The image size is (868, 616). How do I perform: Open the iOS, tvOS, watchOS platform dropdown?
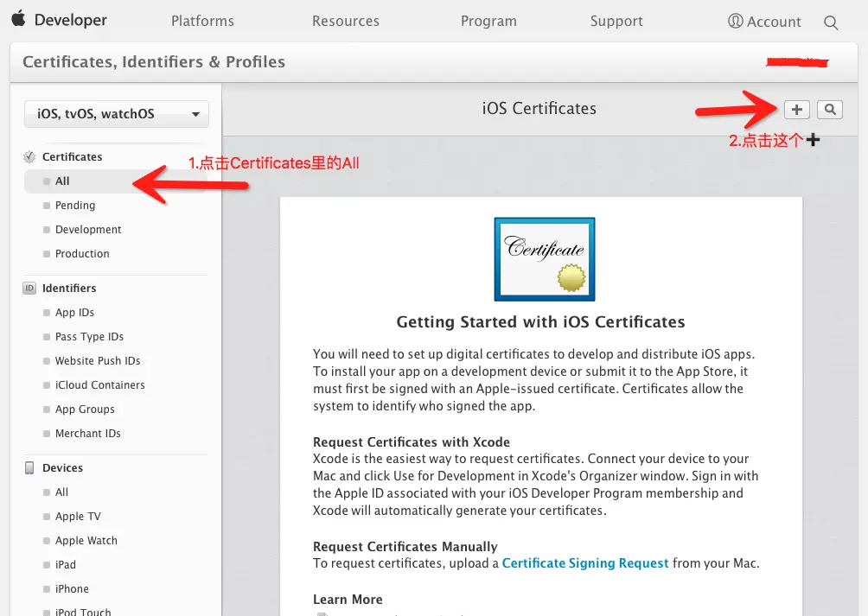[116, 114]
